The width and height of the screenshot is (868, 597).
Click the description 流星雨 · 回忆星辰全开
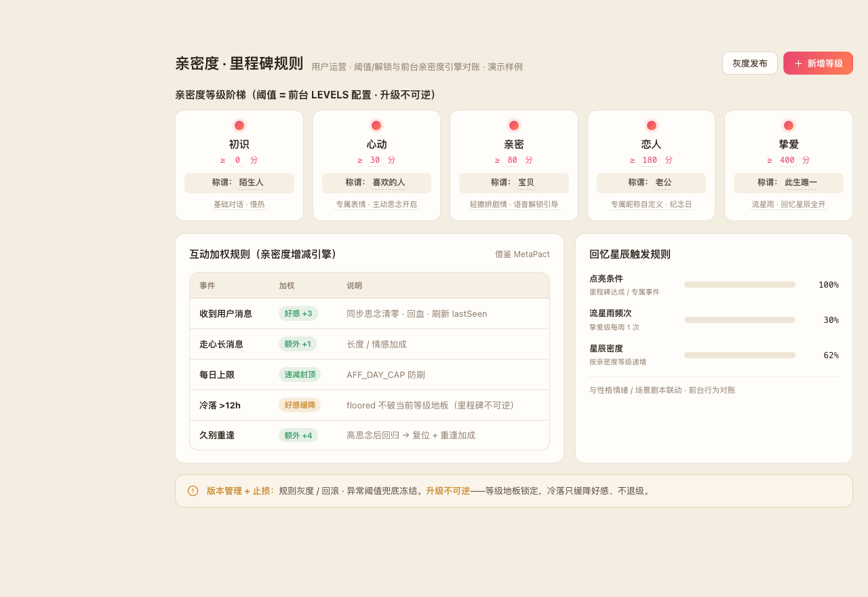789,204
